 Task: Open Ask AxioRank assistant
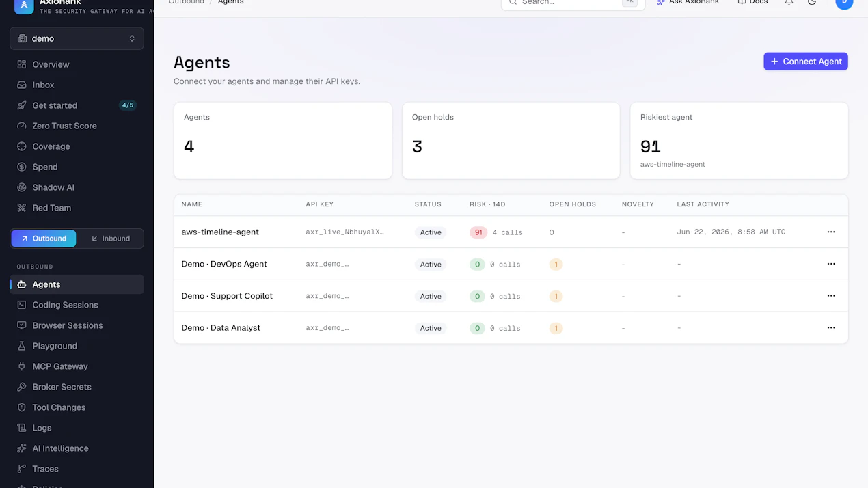(x=688, y=3)
